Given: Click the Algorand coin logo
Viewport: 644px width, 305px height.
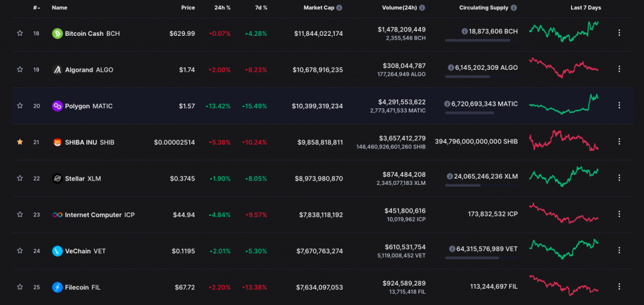Looking at the screenshot, I should pos(57,70).
